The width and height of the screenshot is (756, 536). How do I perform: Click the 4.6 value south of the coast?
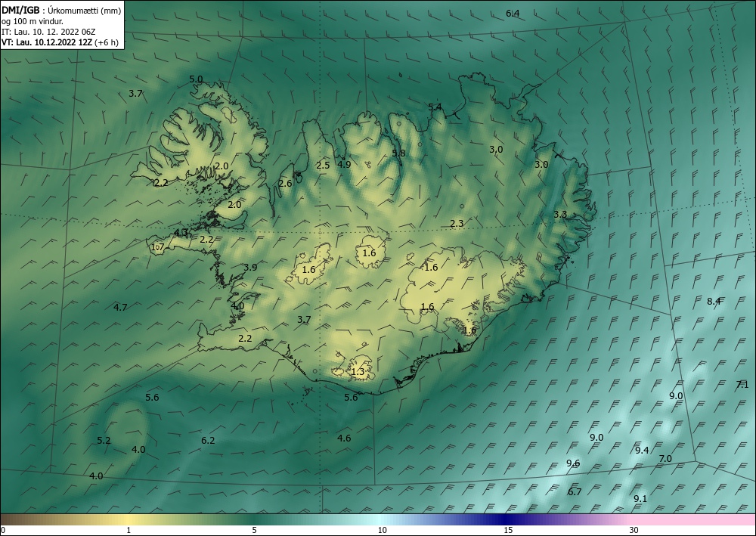pos(344,438)
